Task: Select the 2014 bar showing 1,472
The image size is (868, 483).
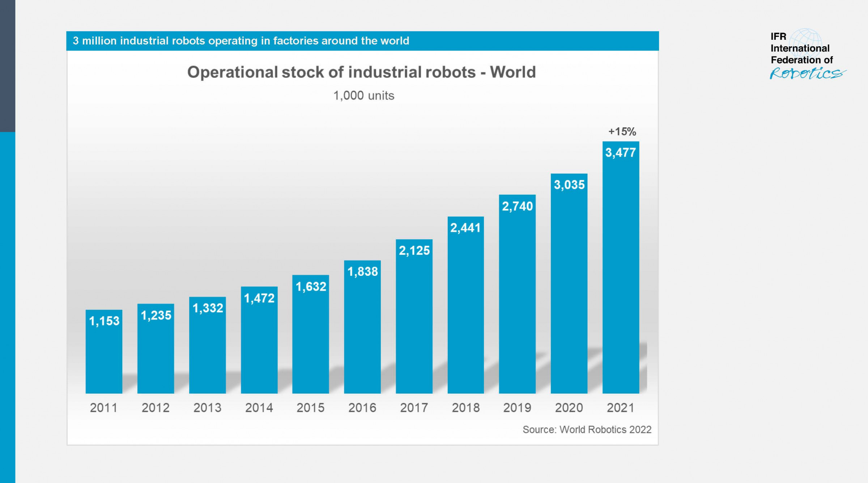Action: [259, 340]
